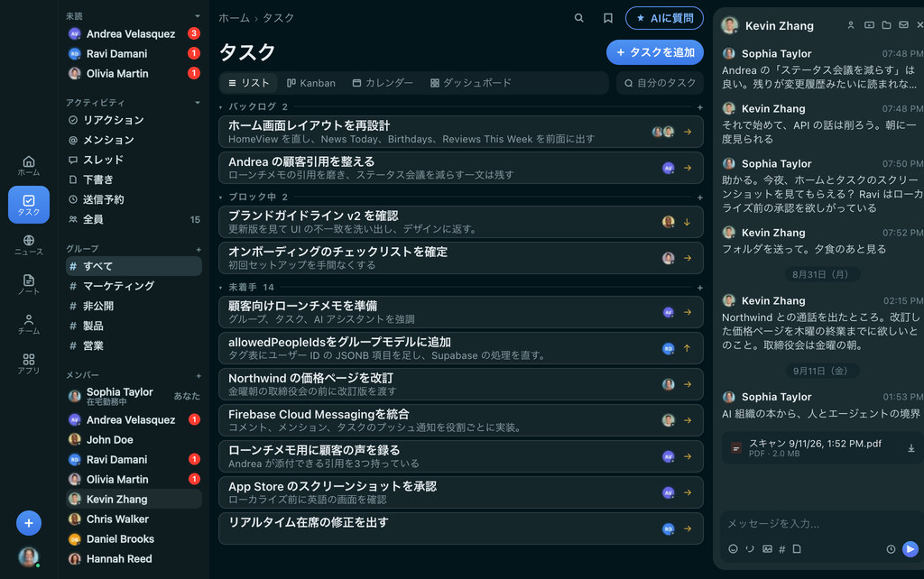Image resolution: width=924 pixels, height=579 pixels.
Task: Open the ホーム section in the left rail
Action: (x=28, y=166)
